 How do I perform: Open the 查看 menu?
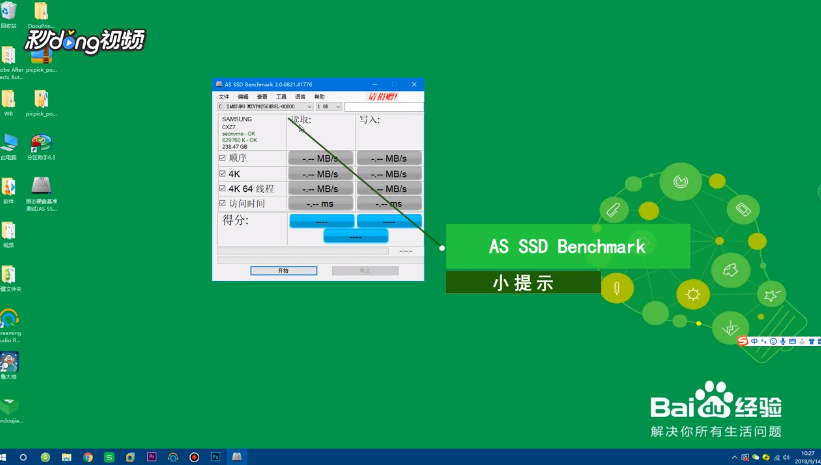click(262, 97)
